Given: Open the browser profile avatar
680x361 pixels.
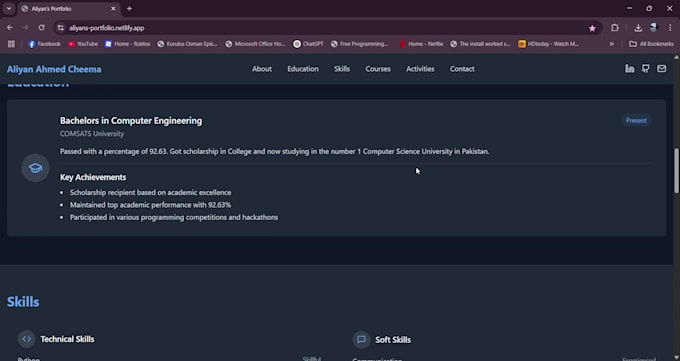Looking at the screenshot, I should pos(654,28).
